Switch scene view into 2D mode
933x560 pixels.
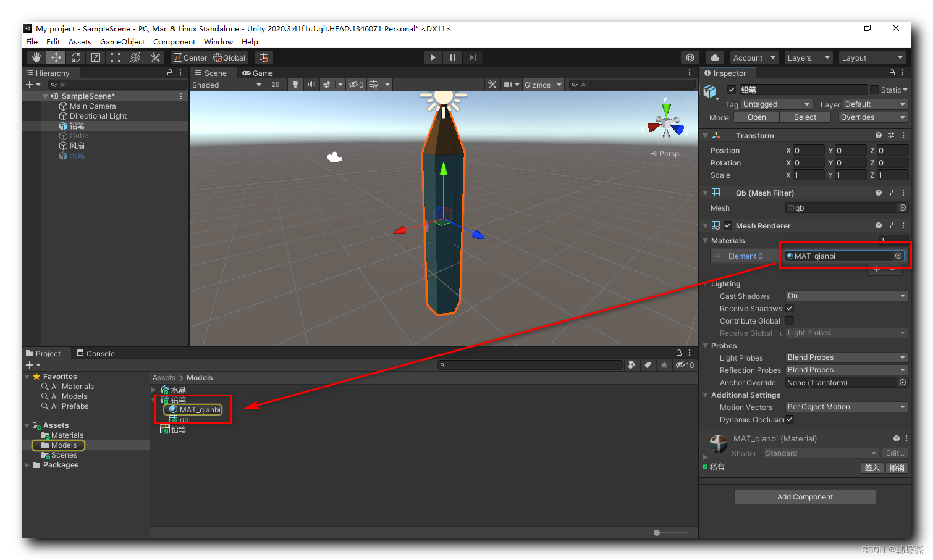tap(276, 85)
